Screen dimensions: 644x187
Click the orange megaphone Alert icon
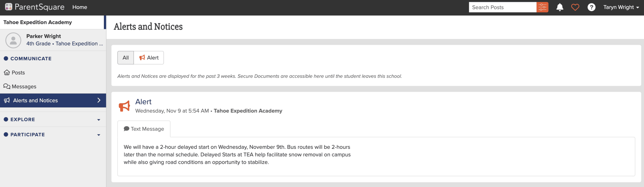124,106
